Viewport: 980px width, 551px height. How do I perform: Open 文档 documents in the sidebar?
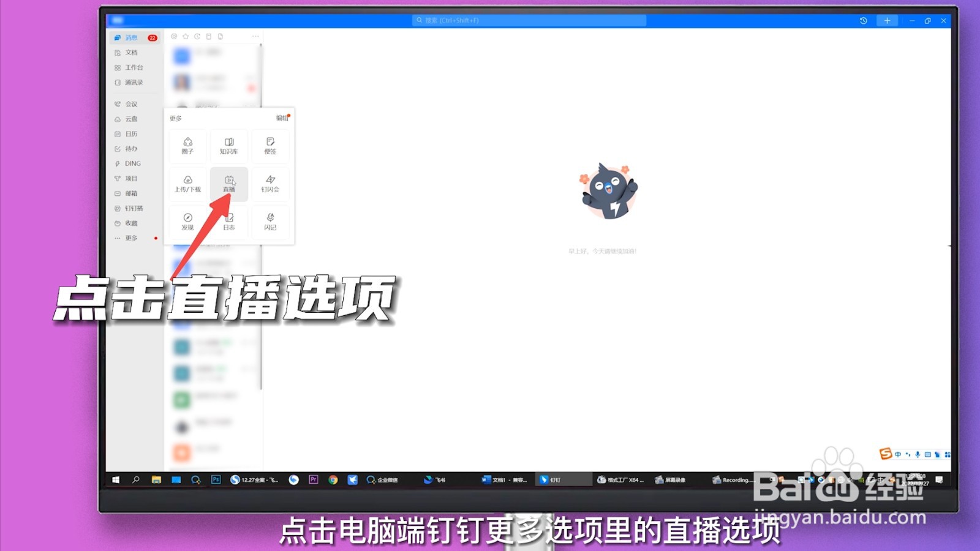[x=126, y=53]
